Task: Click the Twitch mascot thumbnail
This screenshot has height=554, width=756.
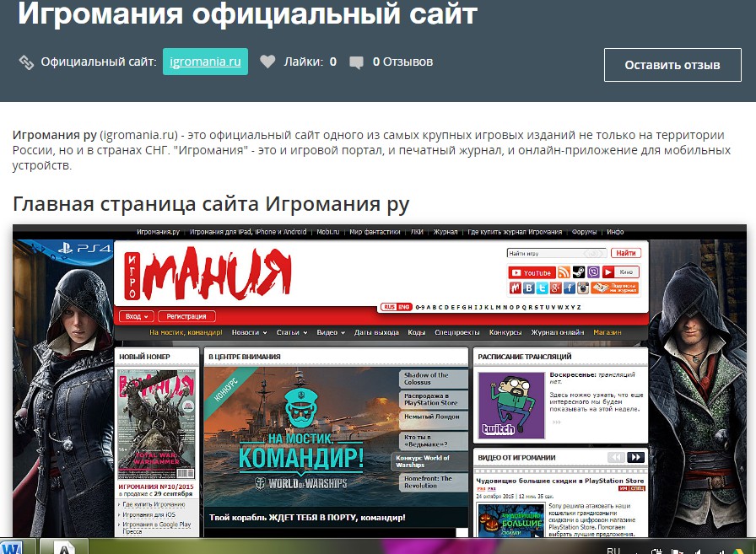Action: pyautogui.click(x=511, y=405)
